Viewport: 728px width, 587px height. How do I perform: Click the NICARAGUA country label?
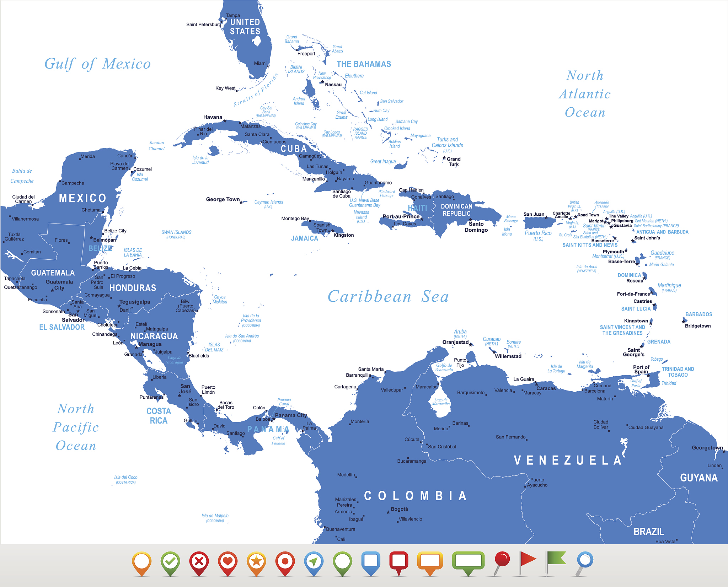[154, 336]
